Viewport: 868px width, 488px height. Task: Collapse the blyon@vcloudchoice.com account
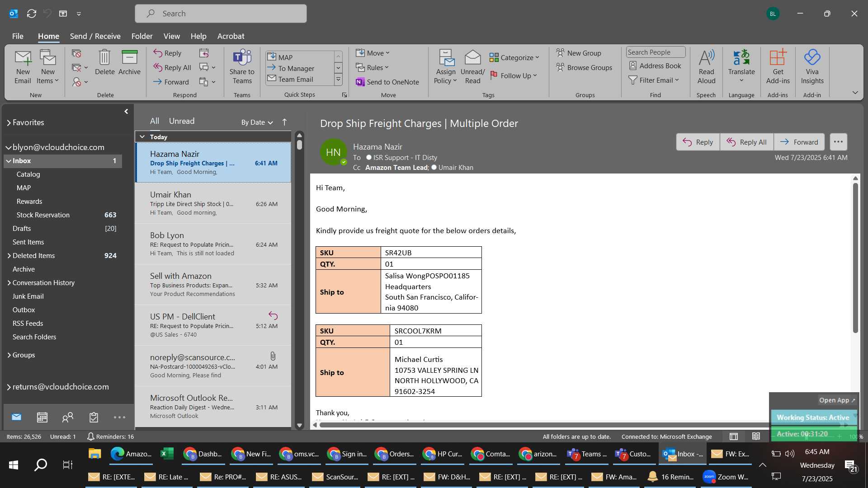[9, 147]
